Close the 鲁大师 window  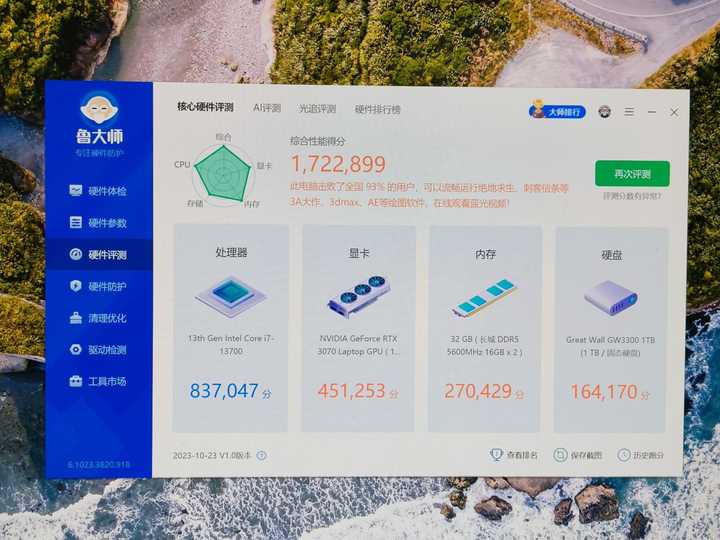(x=674, y=112)
